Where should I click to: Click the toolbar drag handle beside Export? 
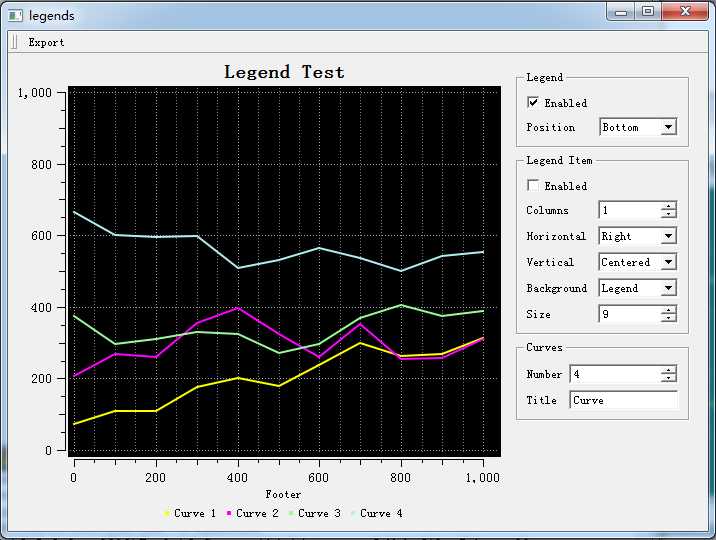pyautogui.click(x=14, y=42)
